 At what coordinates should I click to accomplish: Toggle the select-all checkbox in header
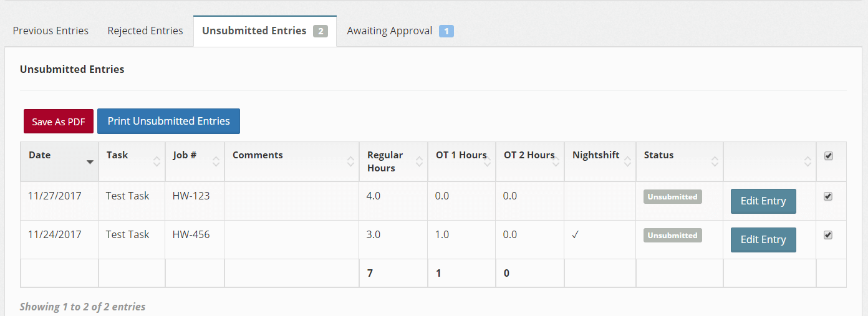click(829, 156)
